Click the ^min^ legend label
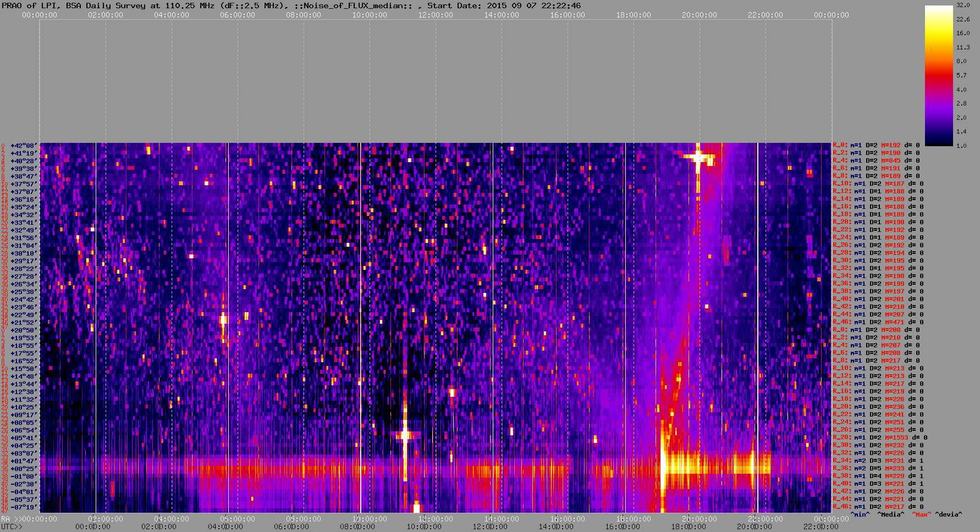Screen dimensions: 980x532 (x=860, y=514)
